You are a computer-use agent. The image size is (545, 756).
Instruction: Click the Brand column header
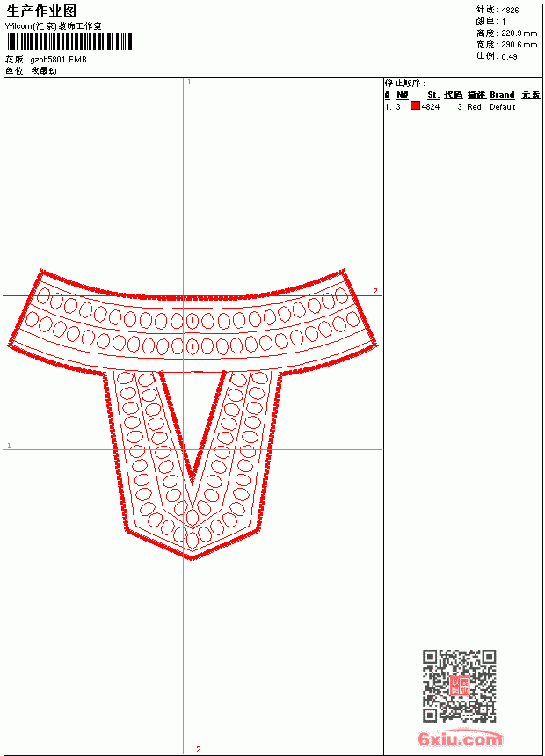point(502,95)
